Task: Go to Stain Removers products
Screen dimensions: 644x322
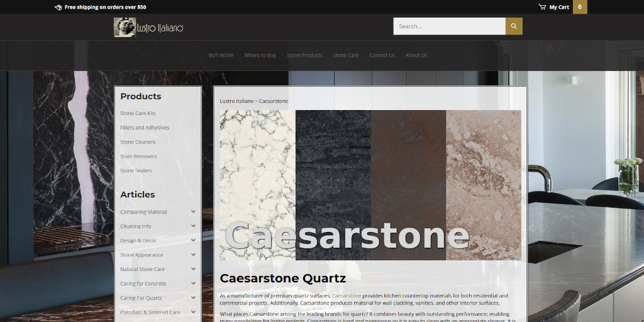Action: (x=138, y=156)
